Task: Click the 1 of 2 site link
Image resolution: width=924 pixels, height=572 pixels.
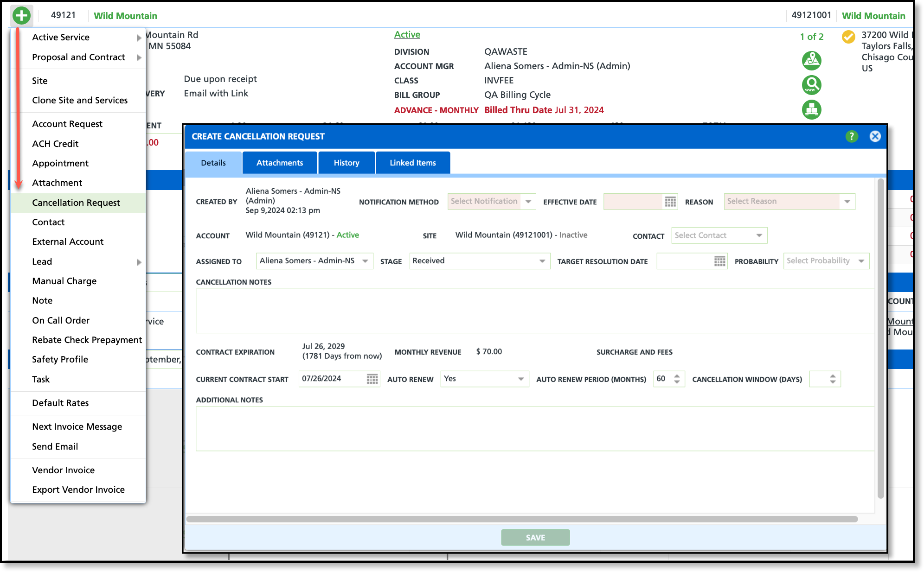Action: (811, 37)
